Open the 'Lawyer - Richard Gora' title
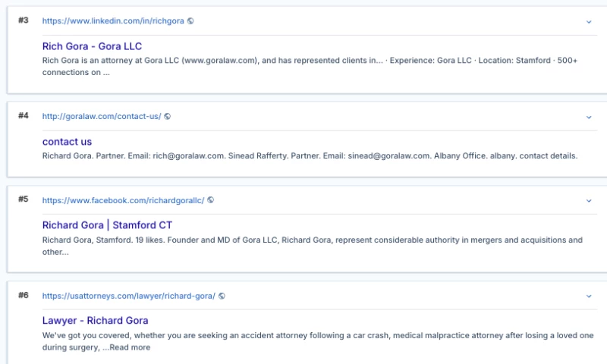Image resolution: width=607 pixels, height=364 pixels. click(x=96, y=320)
